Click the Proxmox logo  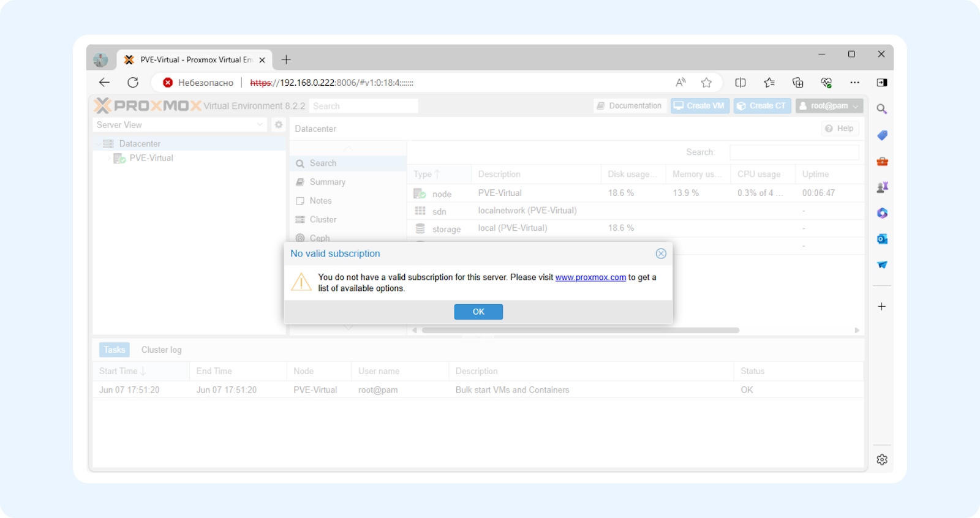pyautogui.click(x=148, y=105)
